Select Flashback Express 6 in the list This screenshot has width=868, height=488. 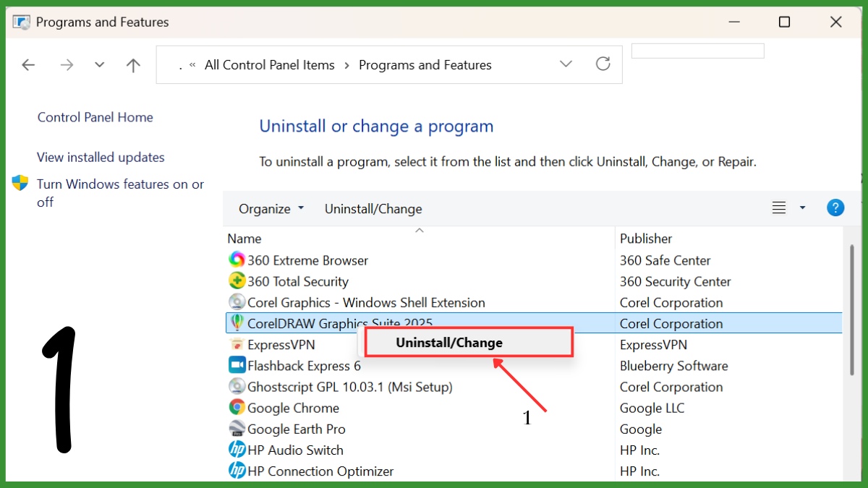tap(304, 366)
